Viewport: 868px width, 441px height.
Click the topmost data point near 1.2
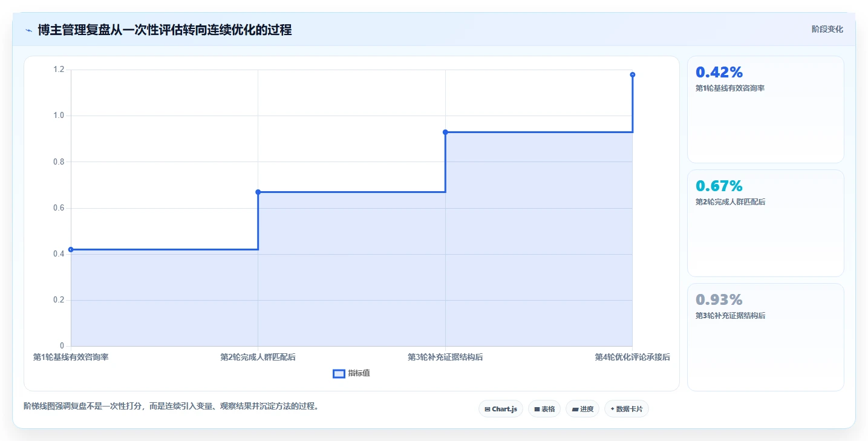point(632,74)
